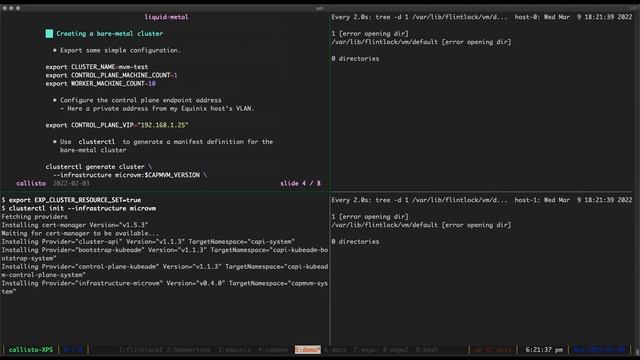This screenshot has width=640, height=360.
Task: Click the callisto-XPS session name in status bar
Action: 31,350
